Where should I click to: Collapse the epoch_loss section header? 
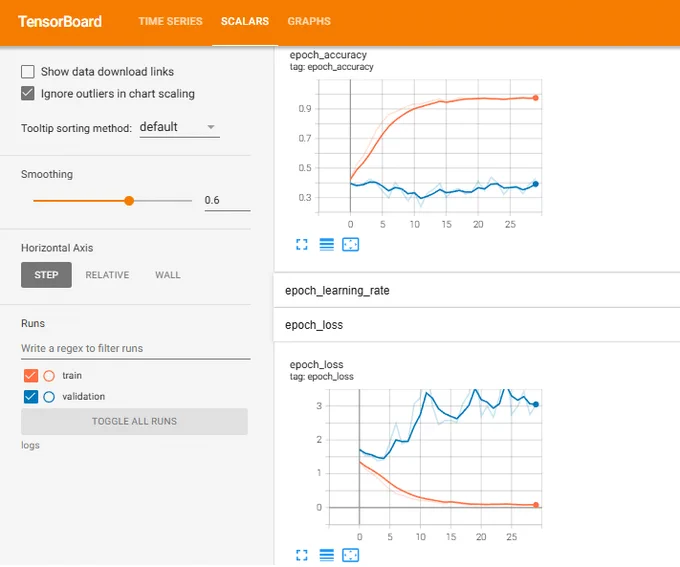click(477, 325)
